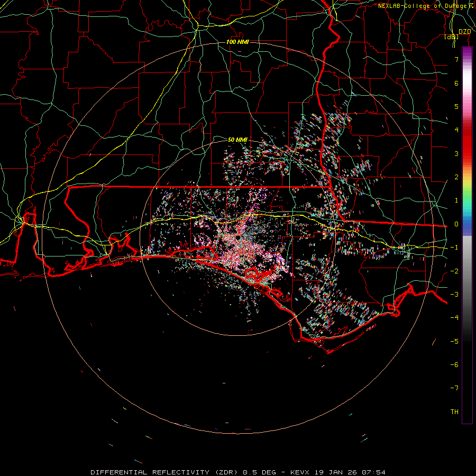The height and width of the screenshot is (476, 476).
Task: Click the '4' value on the dB scale
Action: click(456, 130)
